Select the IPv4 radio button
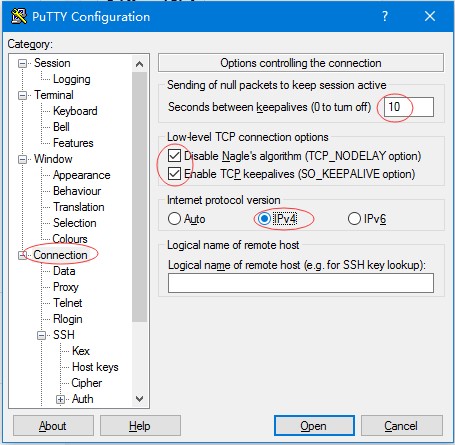455x445 pixels. 264,219
